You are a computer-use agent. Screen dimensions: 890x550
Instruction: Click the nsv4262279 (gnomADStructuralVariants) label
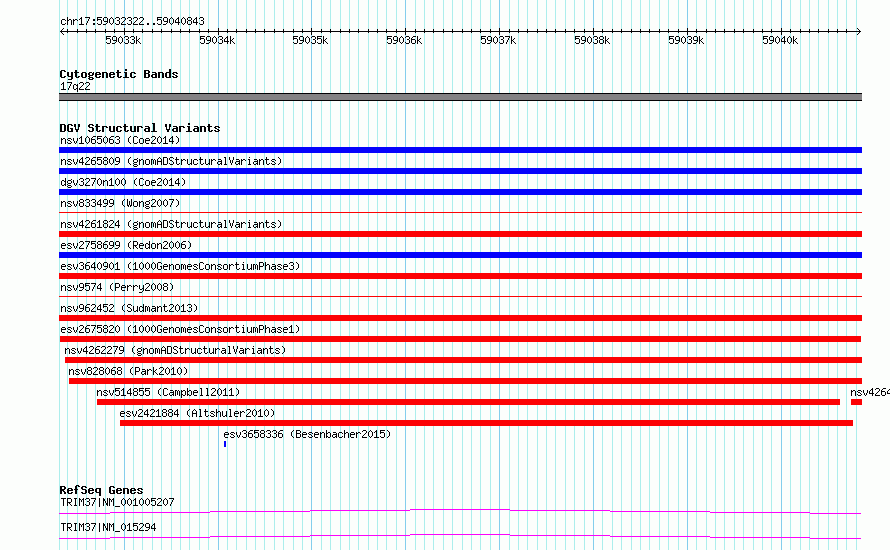click(x=175, y=350)
